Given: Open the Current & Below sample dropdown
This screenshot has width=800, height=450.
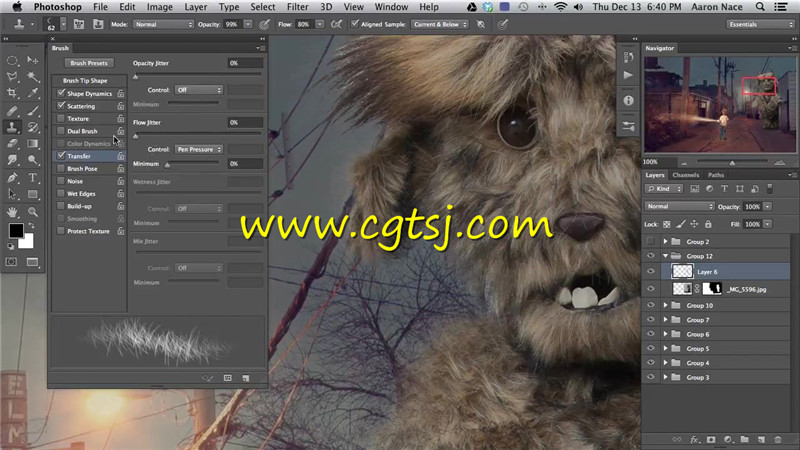Looking at the screenshot, I should 440,24.
